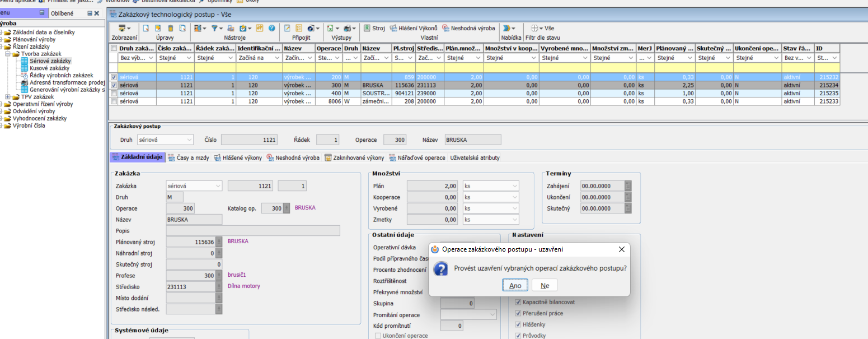The width and height of the screenshot is (868, 339).
Task: Decline closing operations with Ne button
Action: (x=545, y=285)
